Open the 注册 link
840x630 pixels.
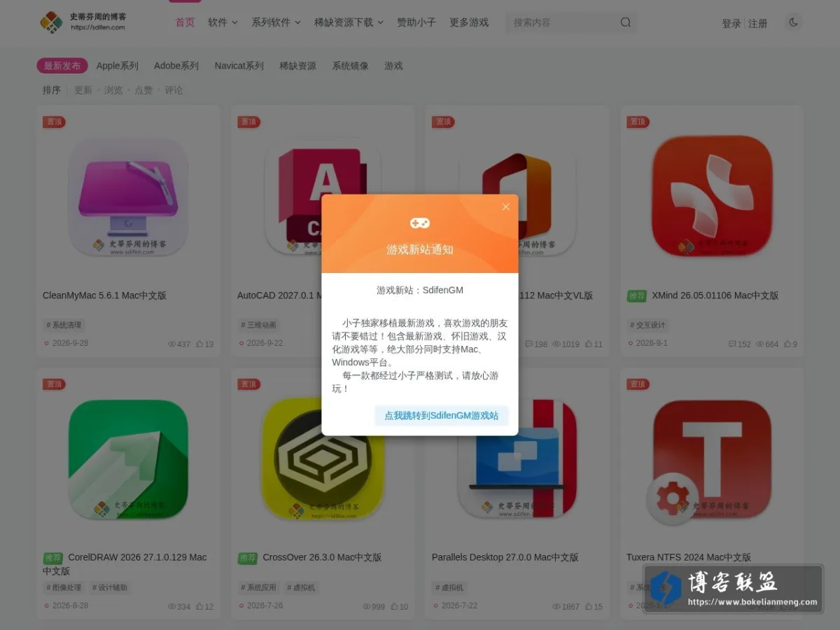[x=757, y=23]
